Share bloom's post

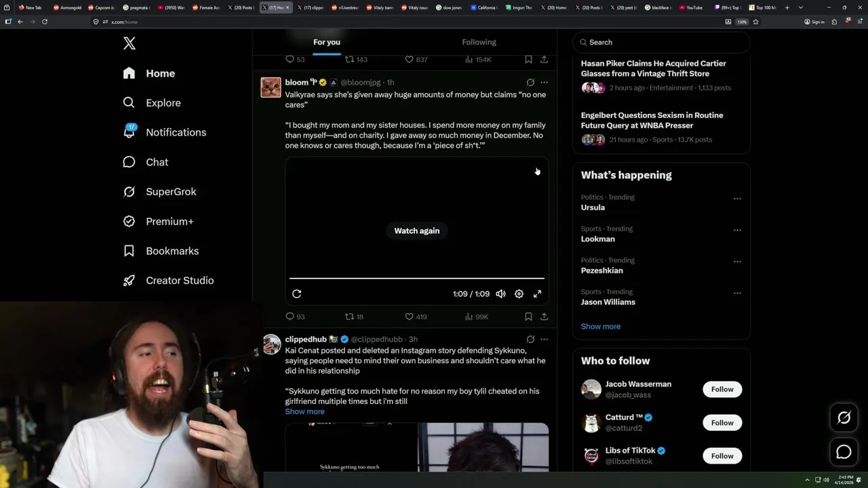point(544,317)
